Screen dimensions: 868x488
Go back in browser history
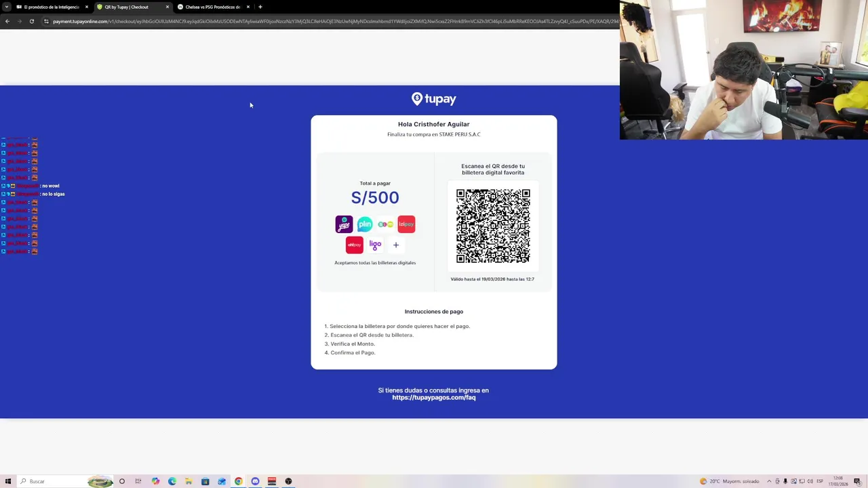click(x=7, y=21)
